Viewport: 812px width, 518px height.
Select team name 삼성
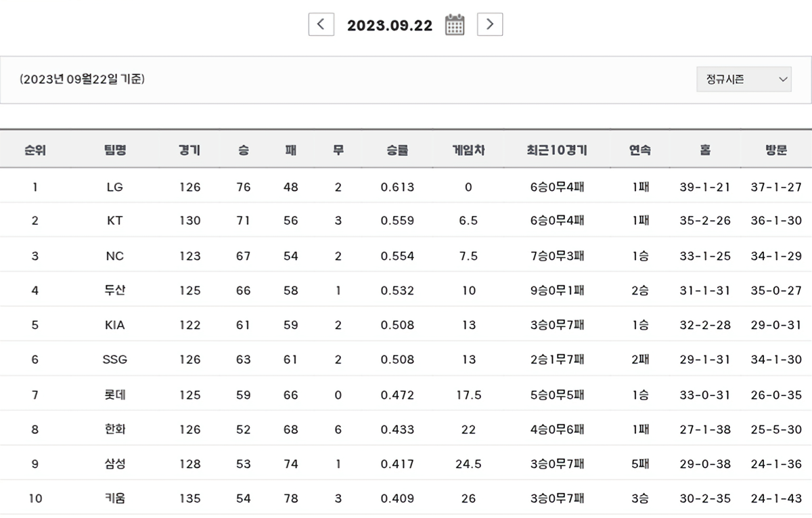[115, 464]
